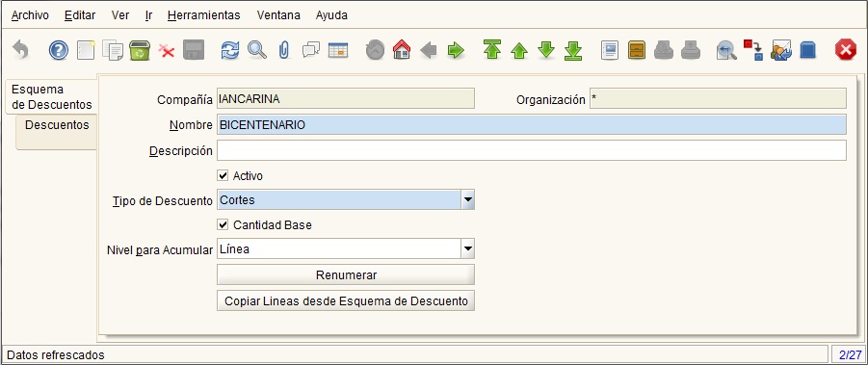Open Help with the blue question mark icon
The width and height of the screenshot is (868, 365).
click(59, 50)
